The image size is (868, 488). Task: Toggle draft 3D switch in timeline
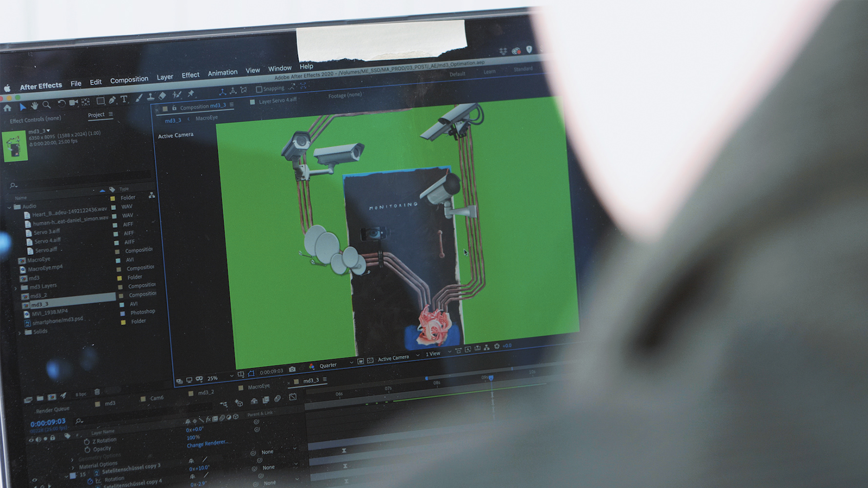(x=239, y=402)
